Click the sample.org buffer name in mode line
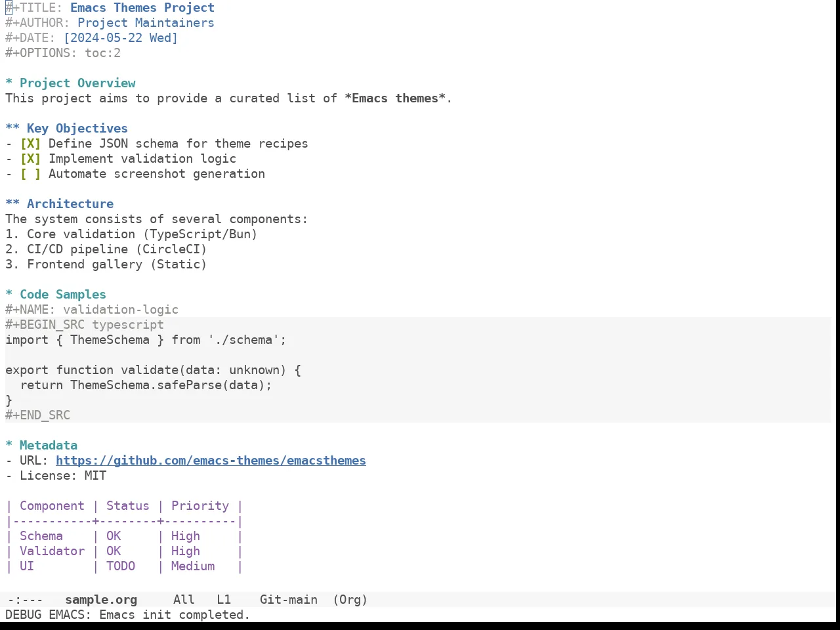Viewport: 840px width, 630px height. point(101,600)
